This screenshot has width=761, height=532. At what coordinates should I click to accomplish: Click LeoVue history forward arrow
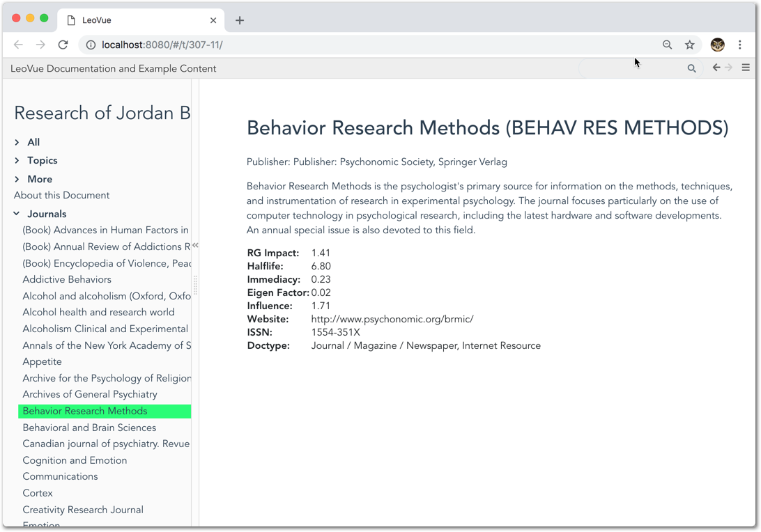pyautogui.click(x=728, y=68)
